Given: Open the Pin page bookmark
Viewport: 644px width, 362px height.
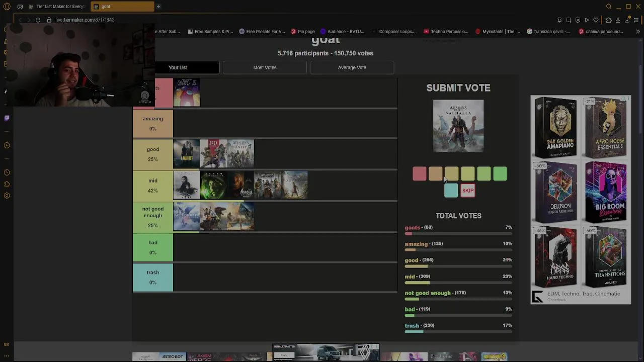Looking at the screenshot, I should [303, 32].
